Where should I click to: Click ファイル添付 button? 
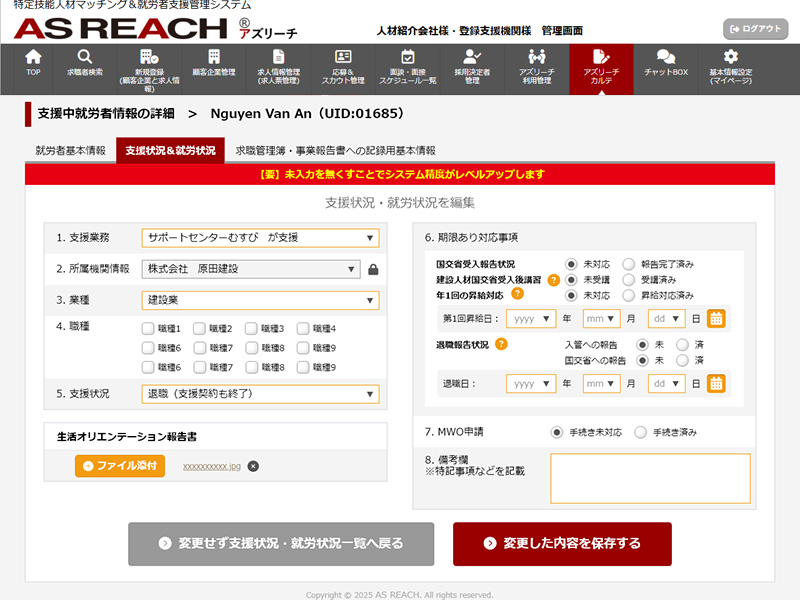[x=120, y=466]
